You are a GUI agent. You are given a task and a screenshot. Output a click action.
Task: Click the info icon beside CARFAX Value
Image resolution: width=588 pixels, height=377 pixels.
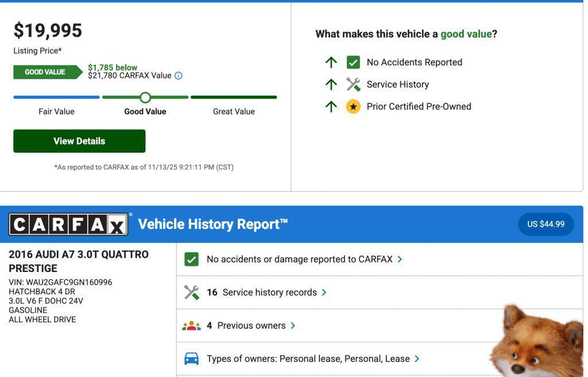(x=178, y=76)
